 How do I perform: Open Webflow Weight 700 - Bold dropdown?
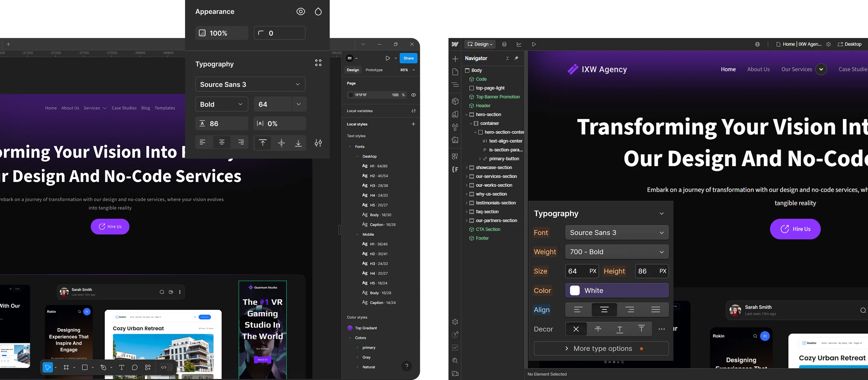[617, 252]
